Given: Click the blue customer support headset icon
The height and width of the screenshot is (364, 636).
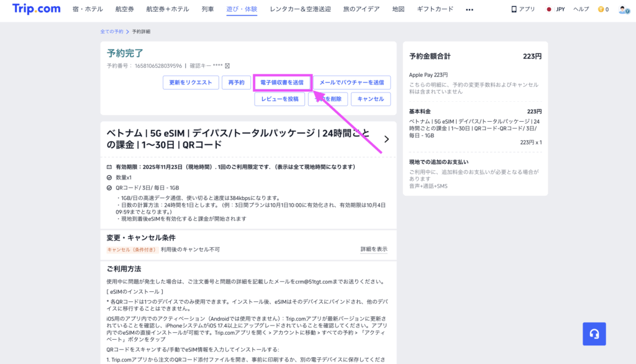Looking at the screenshot, I should [594, 334].
